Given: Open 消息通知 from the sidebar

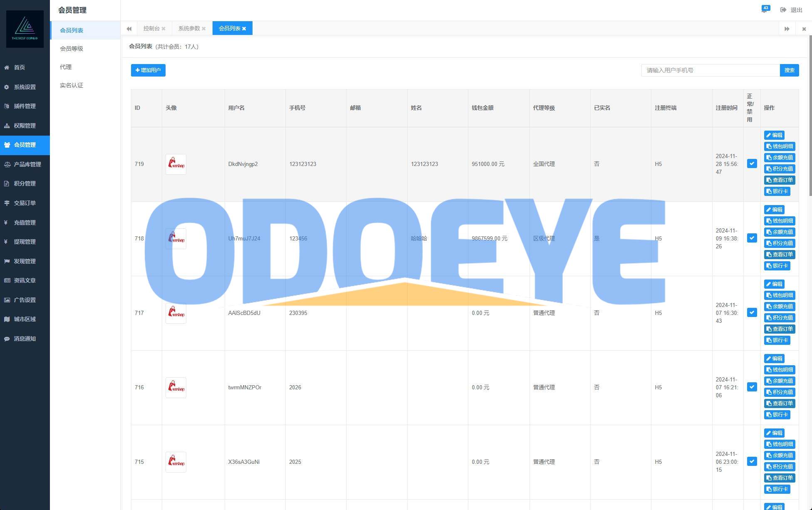Looking at the screenshot, I should coord(25,339).
